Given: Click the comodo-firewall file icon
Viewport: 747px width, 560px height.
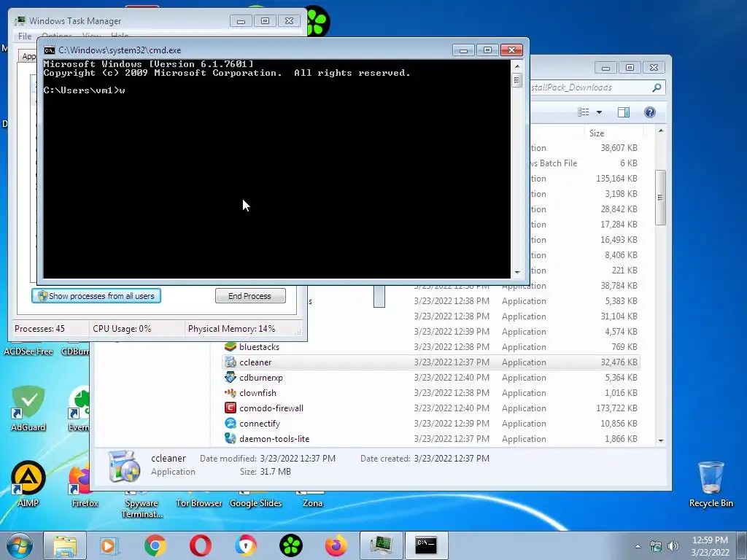Looking at the screenshot, I should (231, 408).
